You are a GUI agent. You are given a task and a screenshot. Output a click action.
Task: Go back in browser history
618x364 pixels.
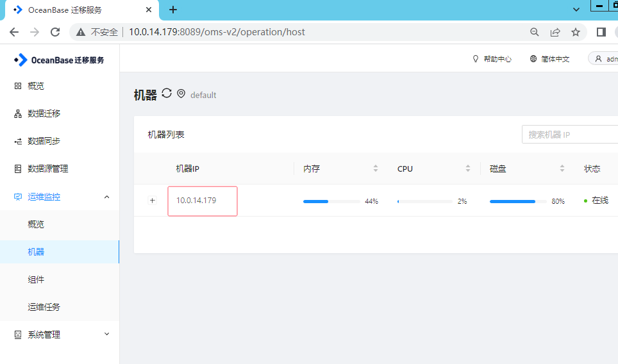[14, 32]
